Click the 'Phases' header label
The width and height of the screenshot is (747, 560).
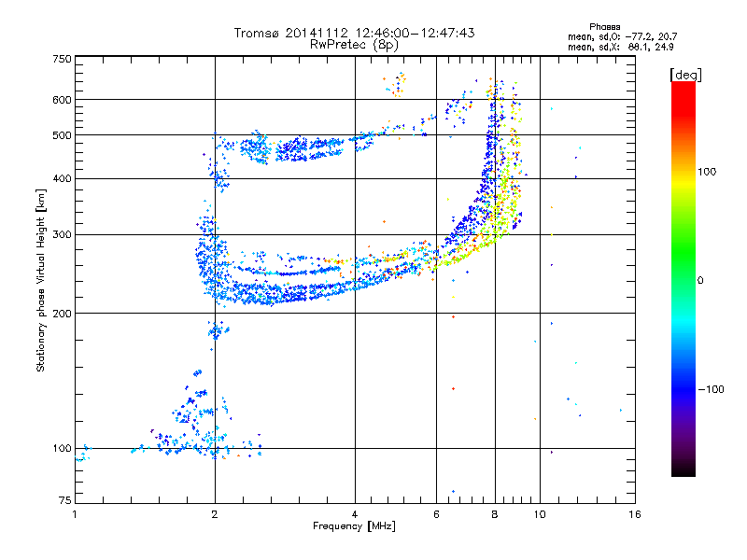604,27
